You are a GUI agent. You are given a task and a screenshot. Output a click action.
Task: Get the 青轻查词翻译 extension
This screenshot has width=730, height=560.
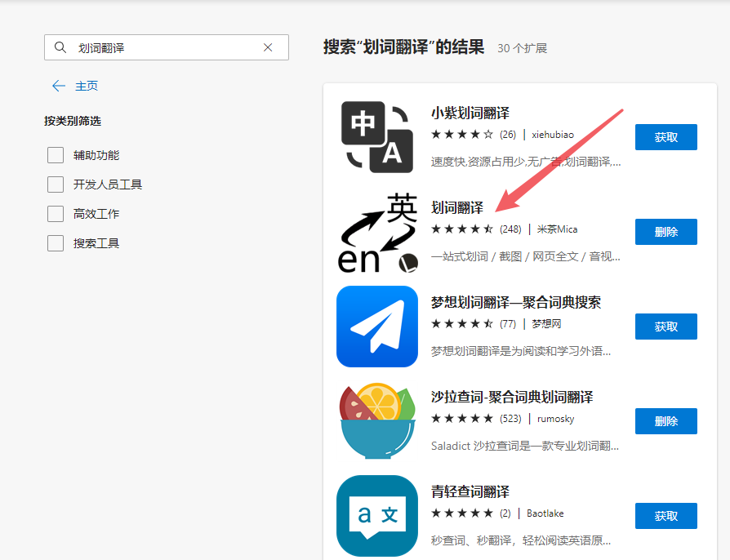[666, 516]
